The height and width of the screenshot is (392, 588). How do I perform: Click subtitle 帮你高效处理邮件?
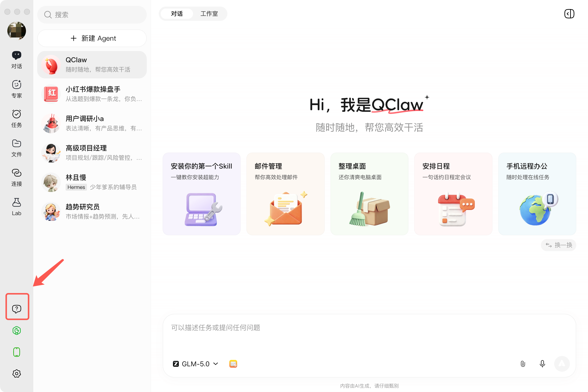tap(276, 177)
